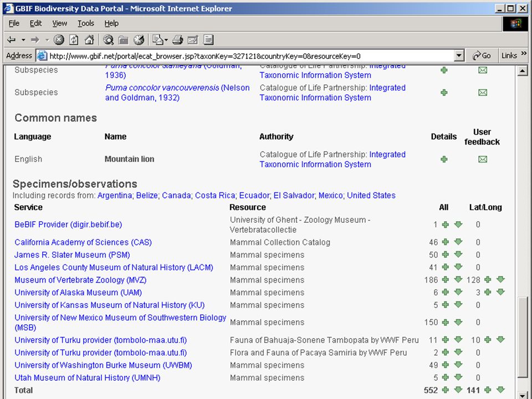Open Back button history dropdown arrow
Viewport: 532px width, 399px height.
(x=23, y=40)
